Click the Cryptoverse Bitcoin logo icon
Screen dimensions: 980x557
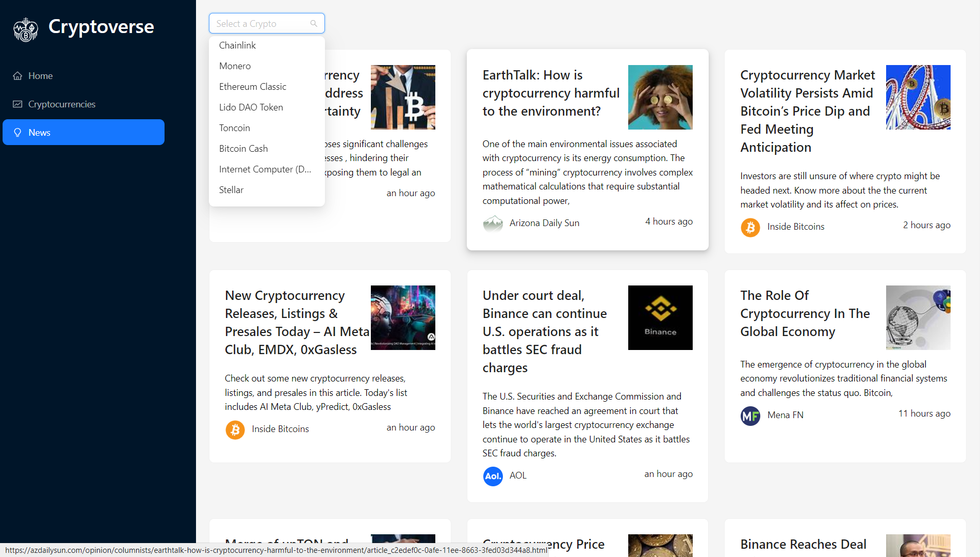pyautogui.click(x=25, y=29)
